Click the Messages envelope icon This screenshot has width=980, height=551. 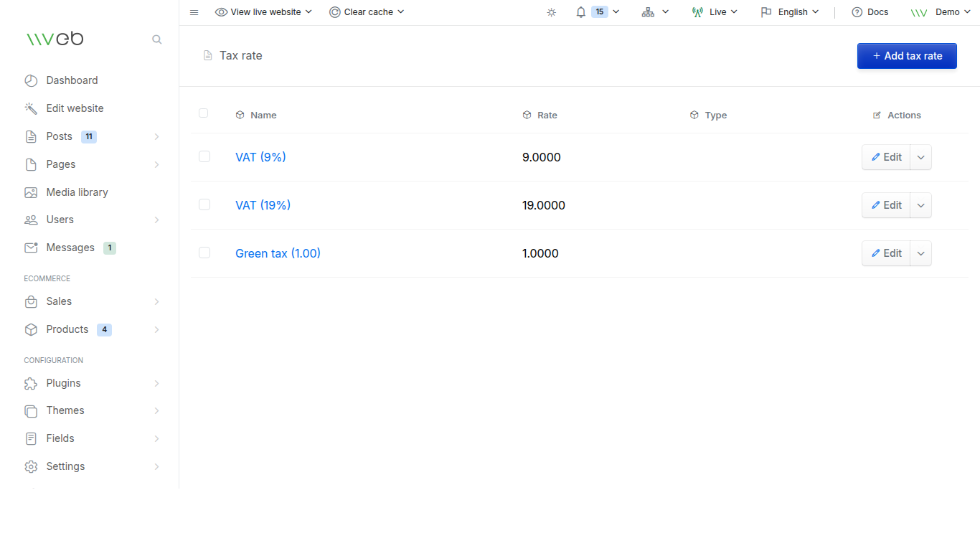[31, 248]
